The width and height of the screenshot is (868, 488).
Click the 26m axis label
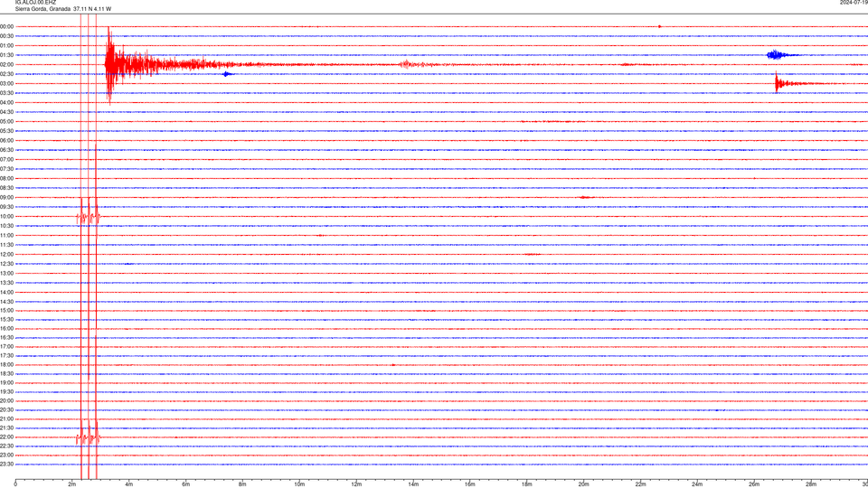[754, 484]
